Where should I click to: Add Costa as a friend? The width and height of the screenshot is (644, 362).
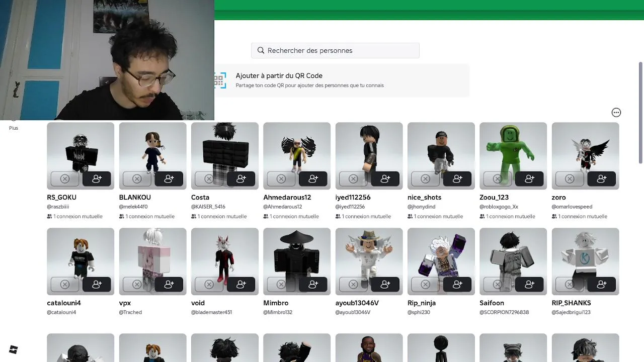[x=241, y=178]
